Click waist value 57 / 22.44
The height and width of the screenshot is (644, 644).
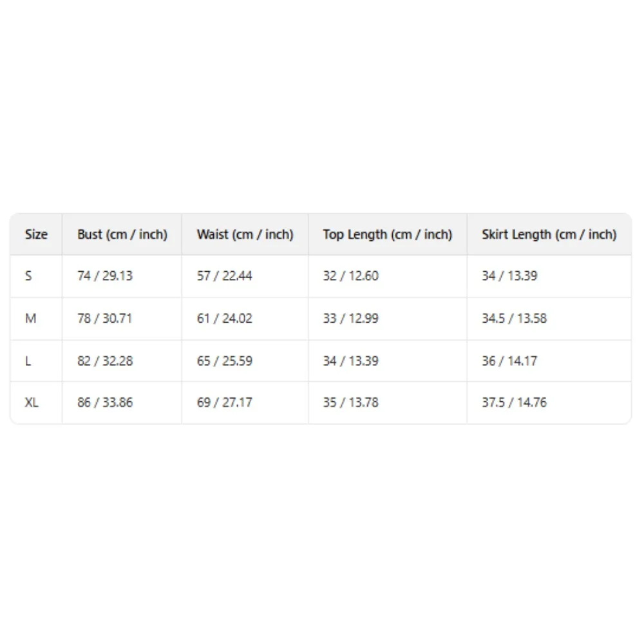coord(224,276)
